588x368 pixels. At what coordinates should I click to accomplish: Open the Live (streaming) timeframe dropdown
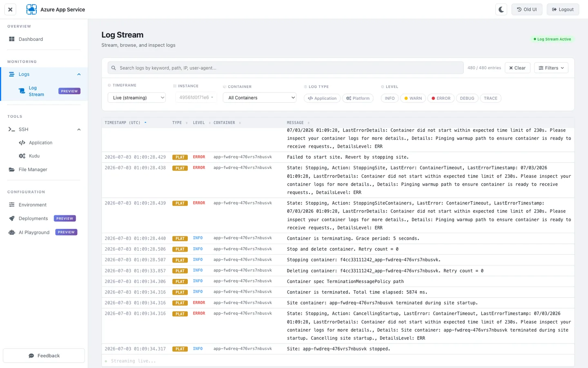pos(137,98)
